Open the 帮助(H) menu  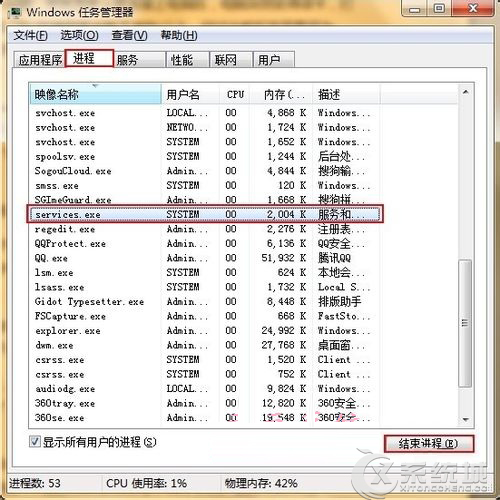179,35
